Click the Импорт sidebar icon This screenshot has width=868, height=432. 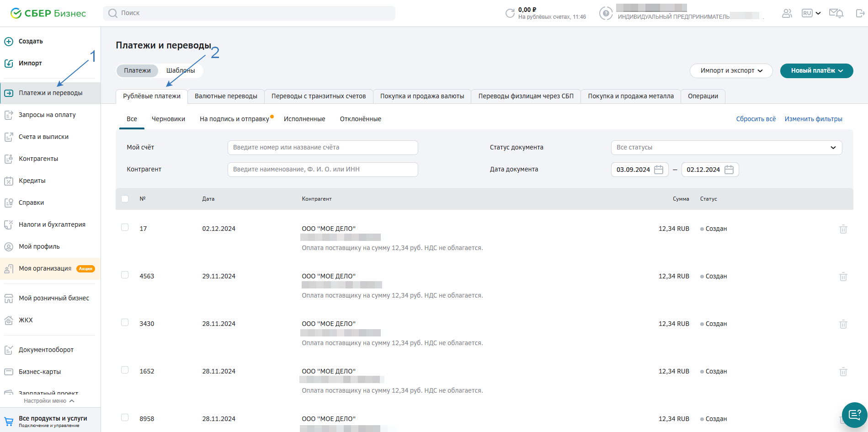click(9, 64)
